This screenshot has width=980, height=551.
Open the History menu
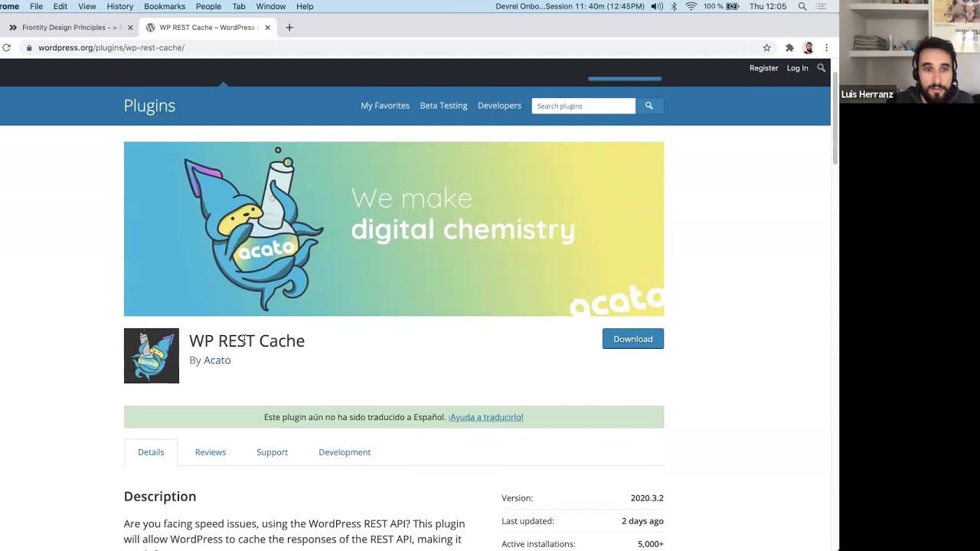tap(119, 6)
